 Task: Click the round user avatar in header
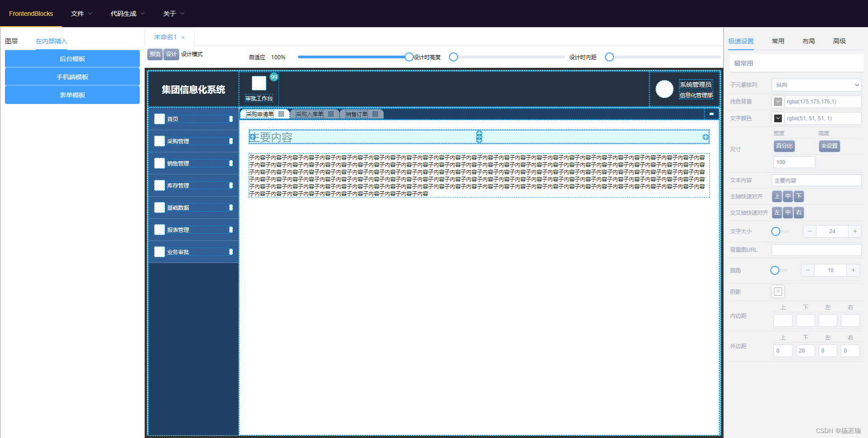pyautogui.click(x=665, y=89)
